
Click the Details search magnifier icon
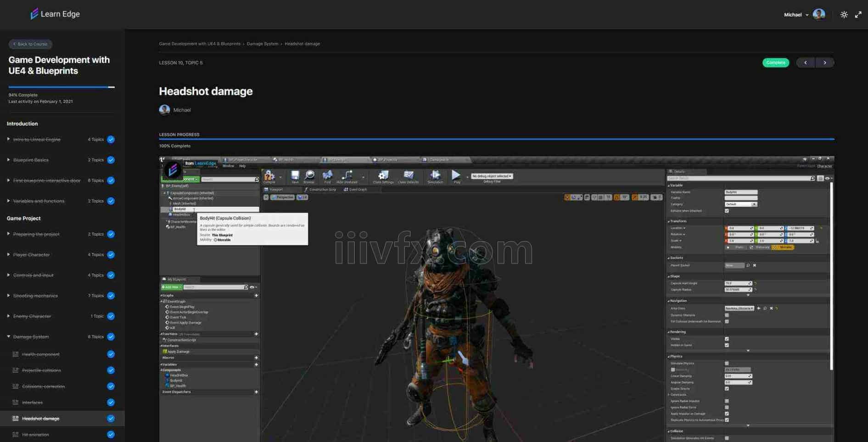[x=812, y=178]
